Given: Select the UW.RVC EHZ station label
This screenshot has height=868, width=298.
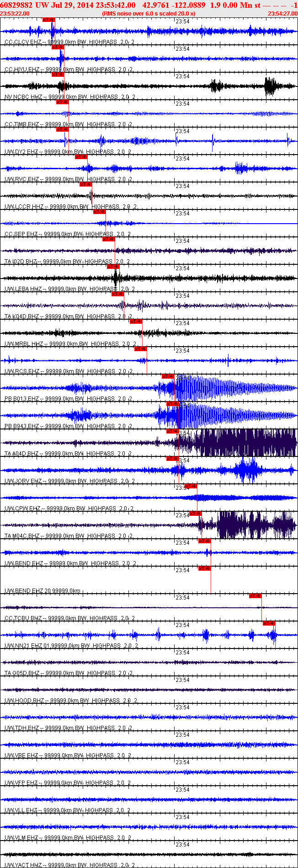Looking at the screenshot, I should point(69,179).
